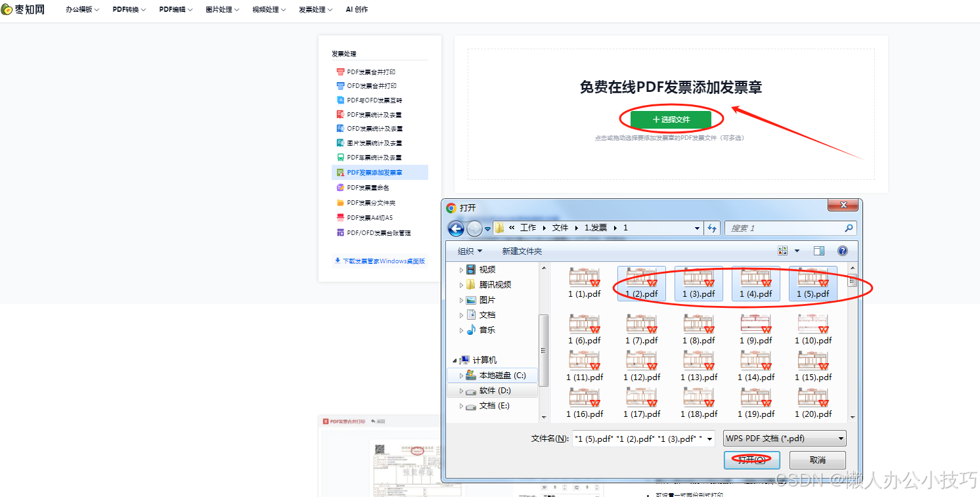Click the green 选择文件 button
980x497 pixels.
click(x=671, y=119)
